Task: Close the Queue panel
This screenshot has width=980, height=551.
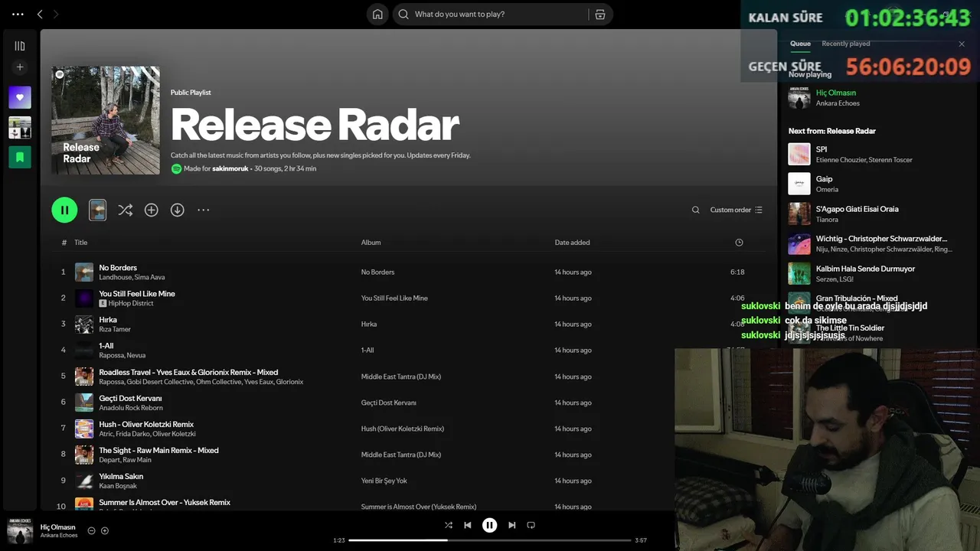Action: pyautogui.click(x=962, y=44)
